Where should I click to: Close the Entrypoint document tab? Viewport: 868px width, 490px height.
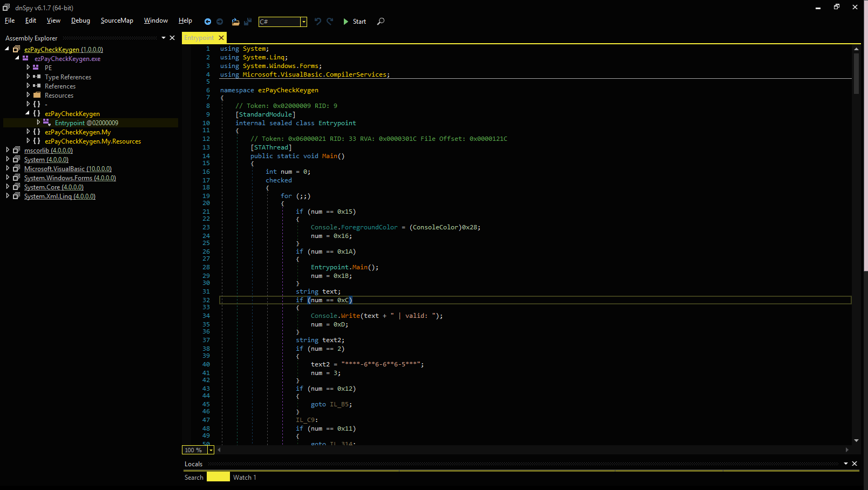click(221, 38)
